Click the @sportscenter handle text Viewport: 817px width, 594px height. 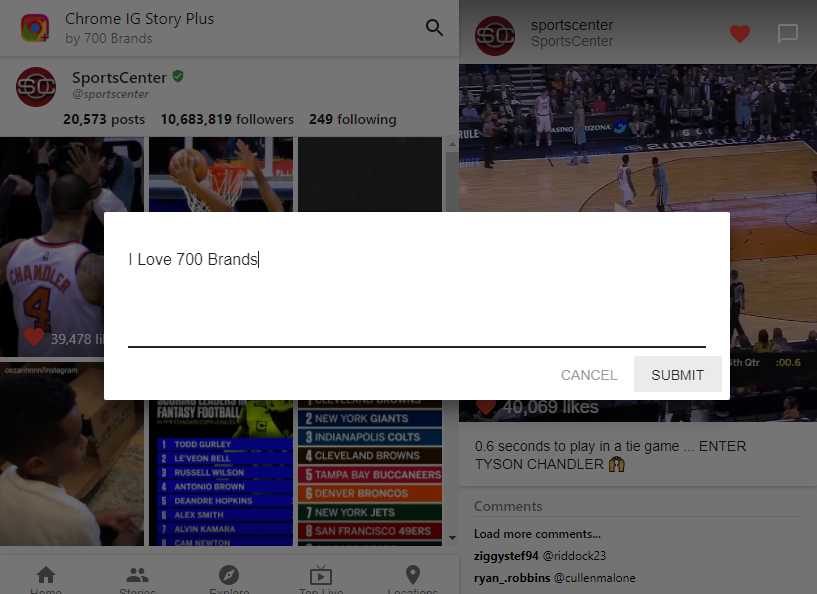click(x=110, y=94)
